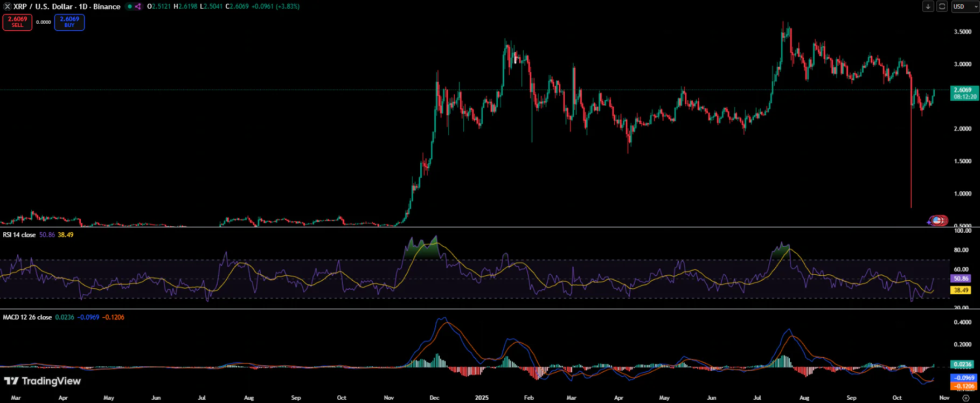The width and height of the screenshot is (980, 403).
Task: Click the spread value 0.0000 between Sell and Buy
Action: (x=44, y=22)
